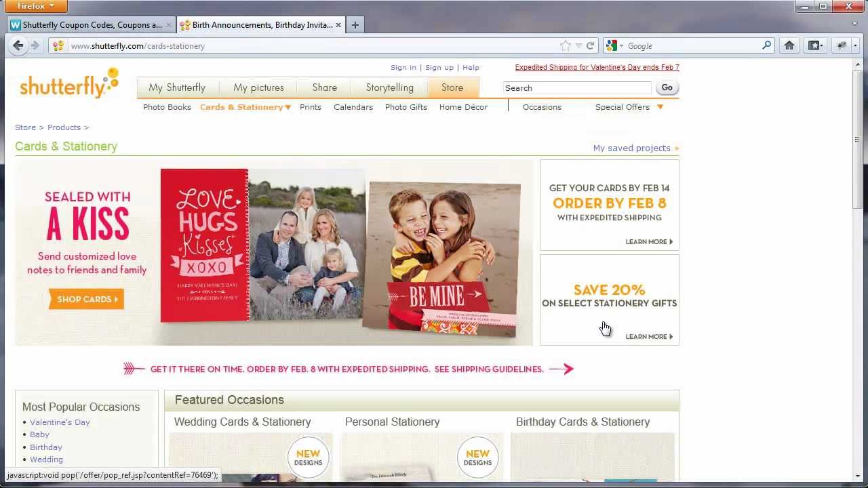The width and height of the screenshot is (868, 488).
Task: Open Photo Books menu item
Action: pyautogui.click(x=167, y=107)
